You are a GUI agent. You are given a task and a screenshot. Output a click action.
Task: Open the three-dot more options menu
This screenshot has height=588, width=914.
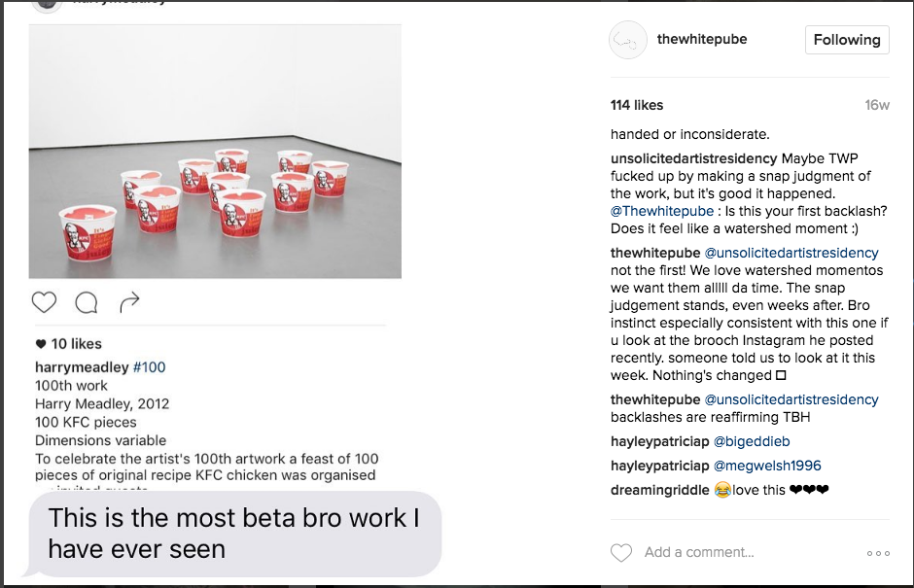pyautogui.click(x=878, y=553)
